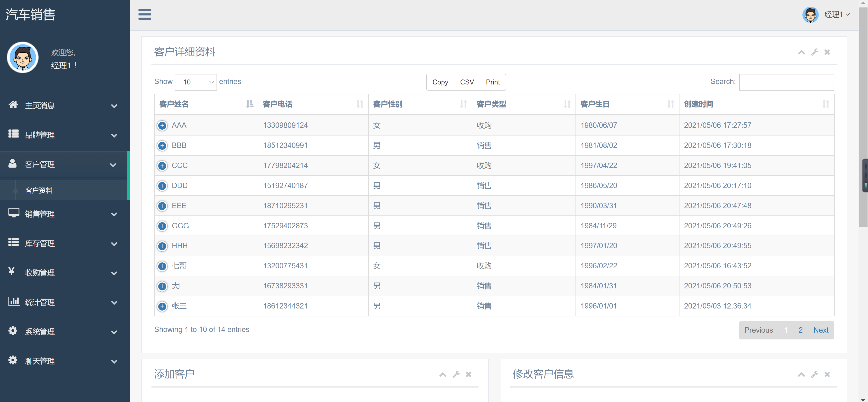Image resolution: width=868 pixels, height=402 pixels.
Task: Click the Next pagination link
Action: [x=821, y=330]
